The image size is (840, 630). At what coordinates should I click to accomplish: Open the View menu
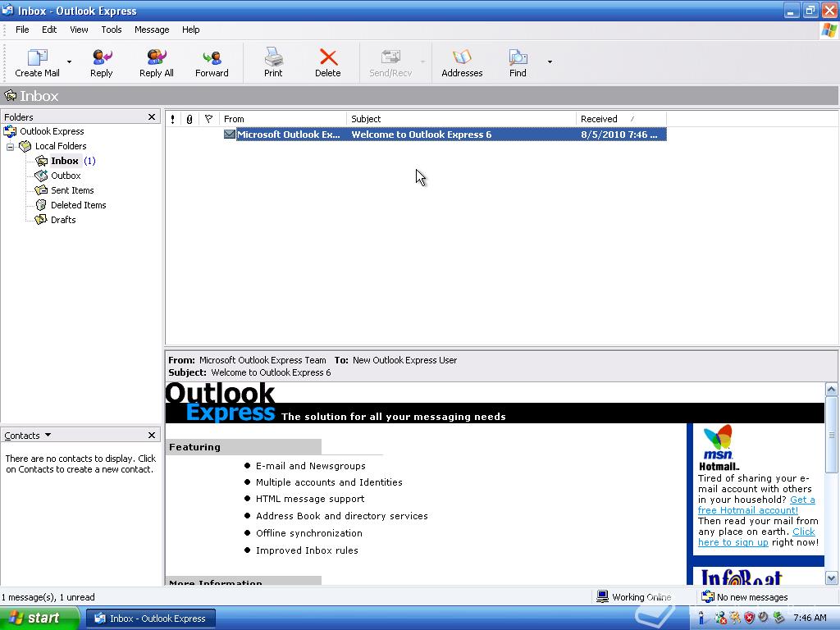click(79, 30)
